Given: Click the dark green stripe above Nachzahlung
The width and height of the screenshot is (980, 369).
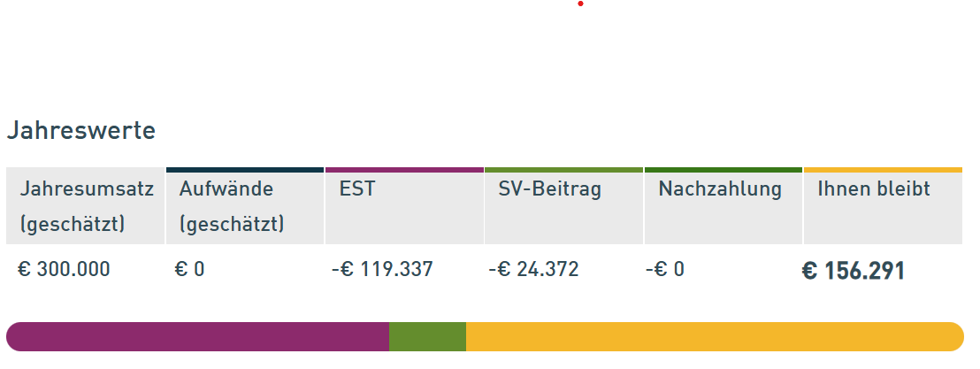Looking at the screenshot, I should pyautogui.click(x=723, y=170).
